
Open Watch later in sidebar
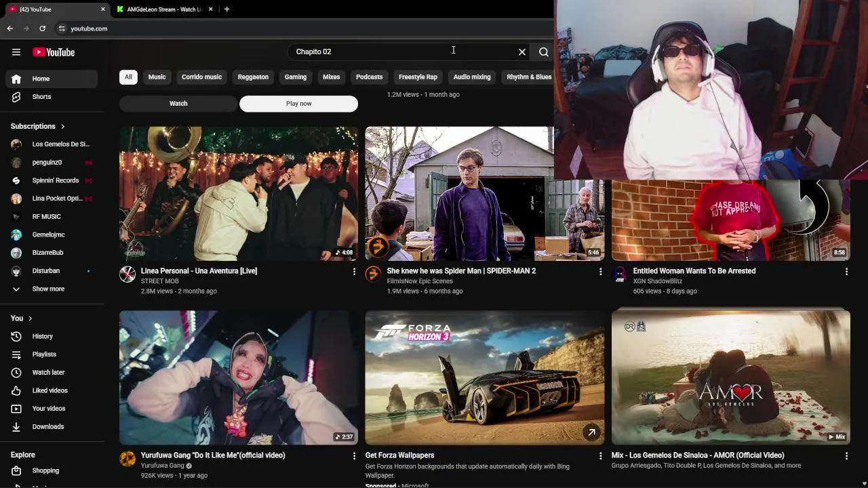52,372
